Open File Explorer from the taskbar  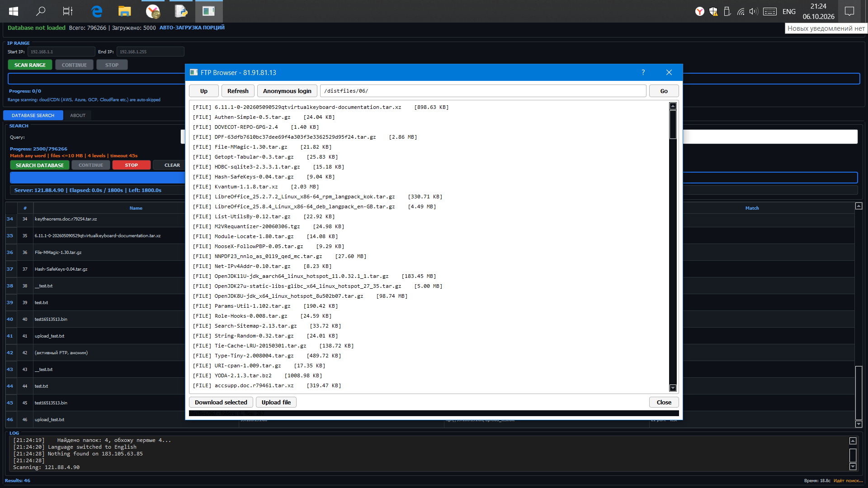(x=124, y=11)
